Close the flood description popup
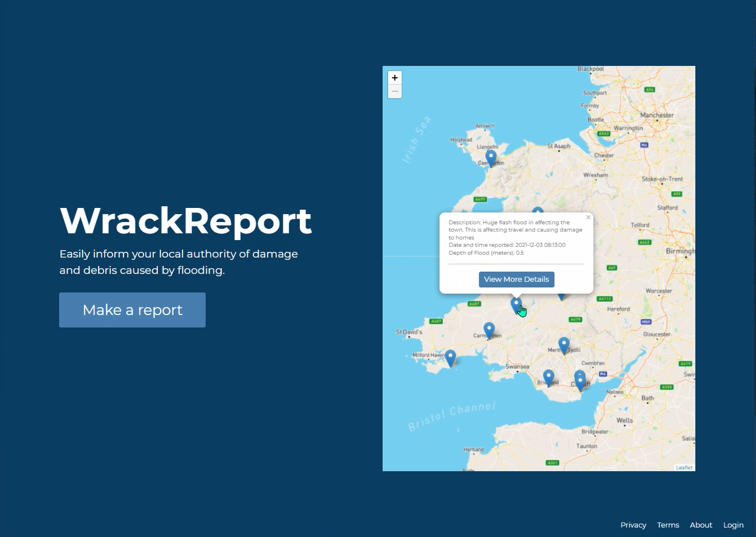 pyautogui.click(x=588, y=217)
